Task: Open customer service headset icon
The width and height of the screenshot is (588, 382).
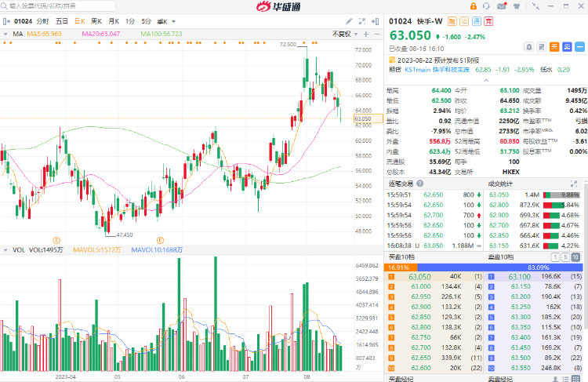Action: tap(486, 6)
